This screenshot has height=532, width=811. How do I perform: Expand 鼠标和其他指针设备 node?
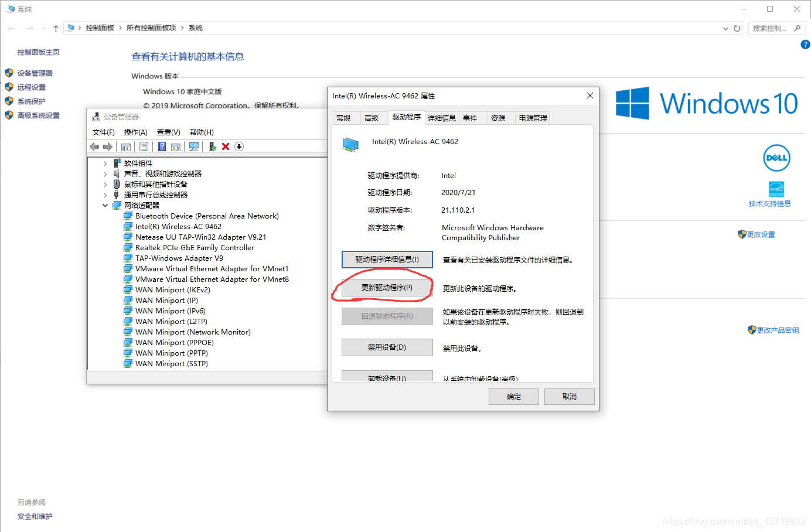(105, 185)
